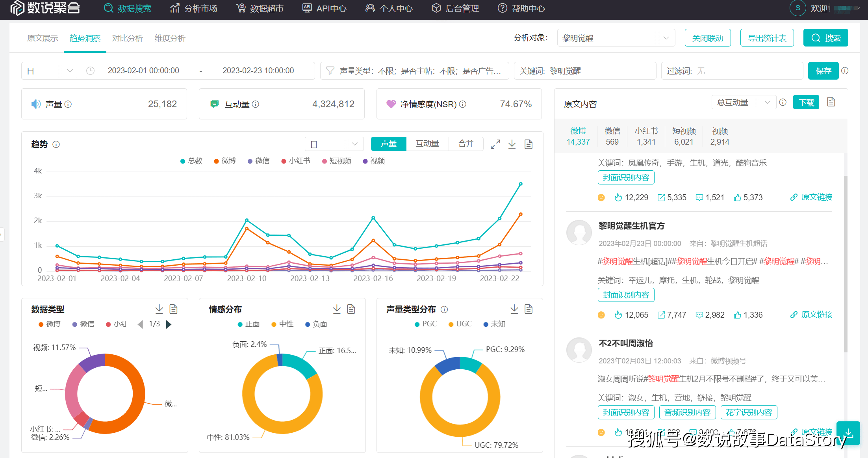Toggle 视频 series in trend legend

[x=374, y=161]
